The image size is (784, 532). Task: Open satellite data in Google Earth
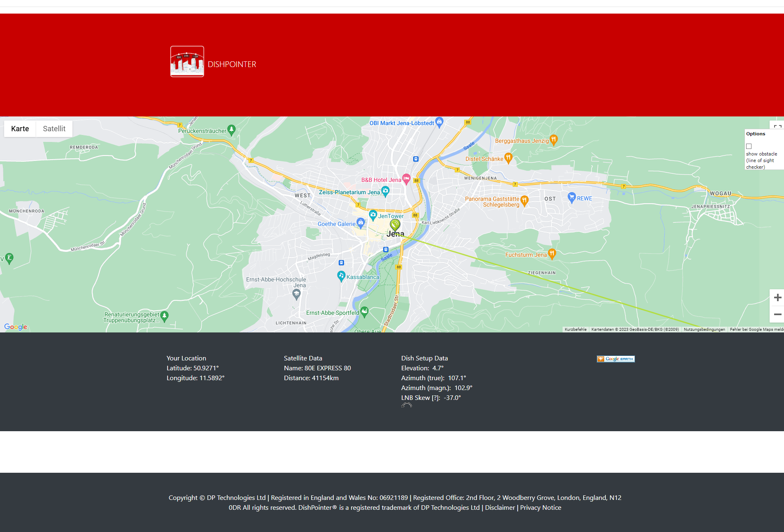point(615,358)
